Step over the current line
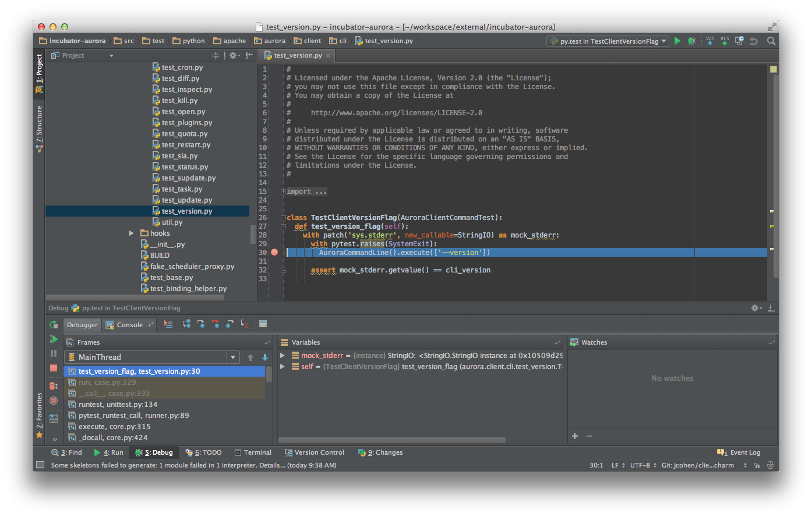The height and width of the screenshot is (517, 812). point(188,324)
